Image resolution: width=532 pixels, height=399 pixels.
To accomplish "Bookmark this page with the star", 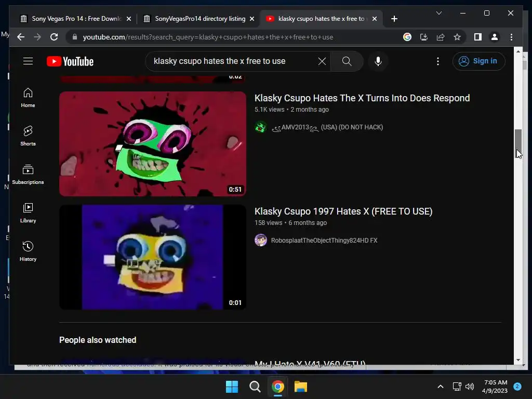I will [457, 37].
